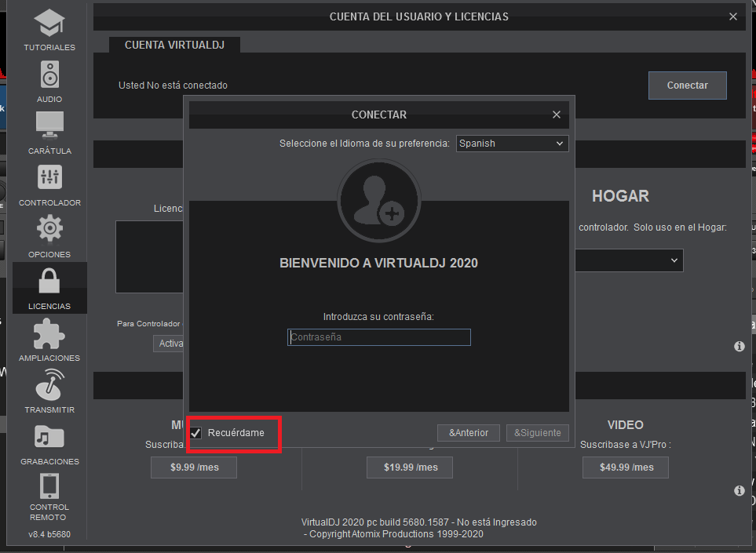Click the &Anterior button
This screenshot has width=756, height=553.
tap(468, 432)
